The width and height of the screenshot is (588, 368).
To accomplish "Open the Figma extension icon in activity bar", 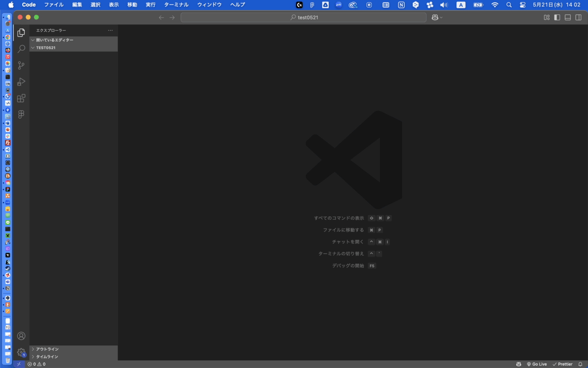I will 21,115.
